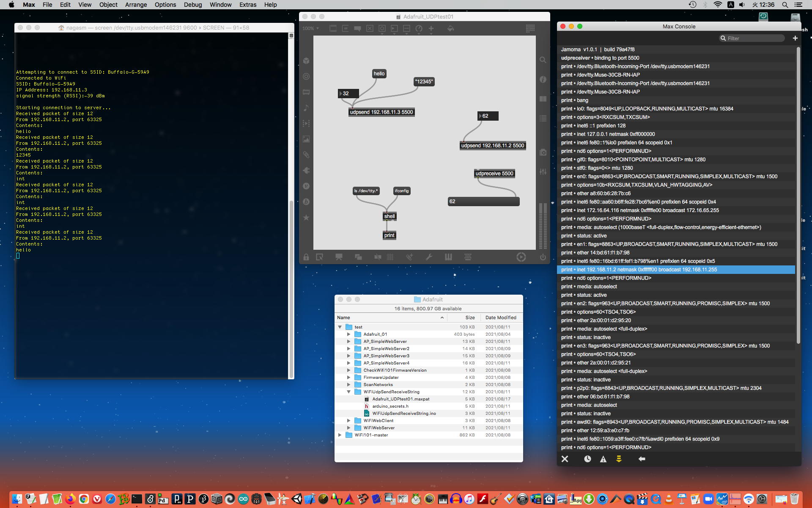
Task: Click the comment bubble icon in top toolbar
Action: pyautogui.click(x=357, y=28)
